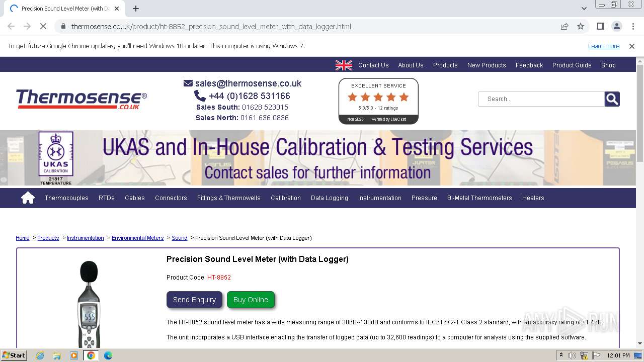Click the Chrome taskbar icon
This screenshot has width=644, height=362.
91,355
